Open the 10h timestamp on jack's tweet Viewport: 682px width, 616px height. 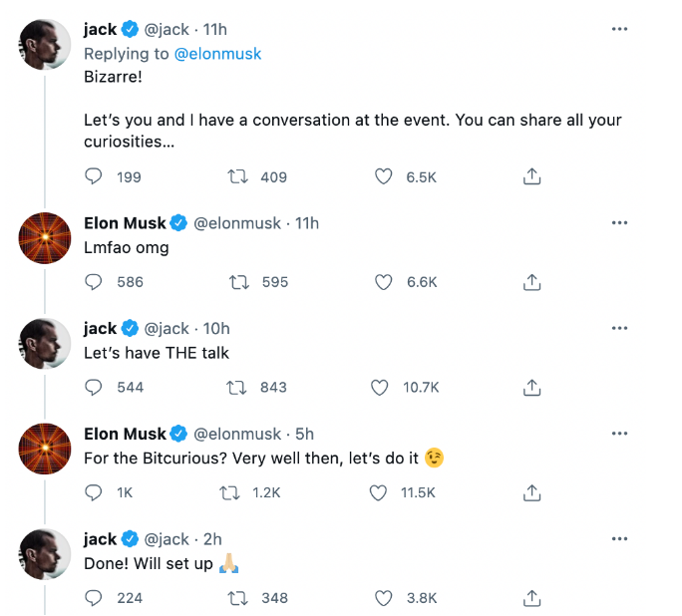pos(215,328)
